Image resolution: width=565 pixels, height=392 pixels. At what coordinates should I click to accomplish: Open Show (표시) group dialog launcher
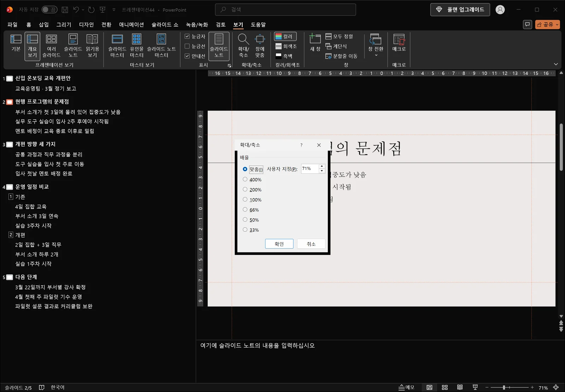(x=229, y=66)
